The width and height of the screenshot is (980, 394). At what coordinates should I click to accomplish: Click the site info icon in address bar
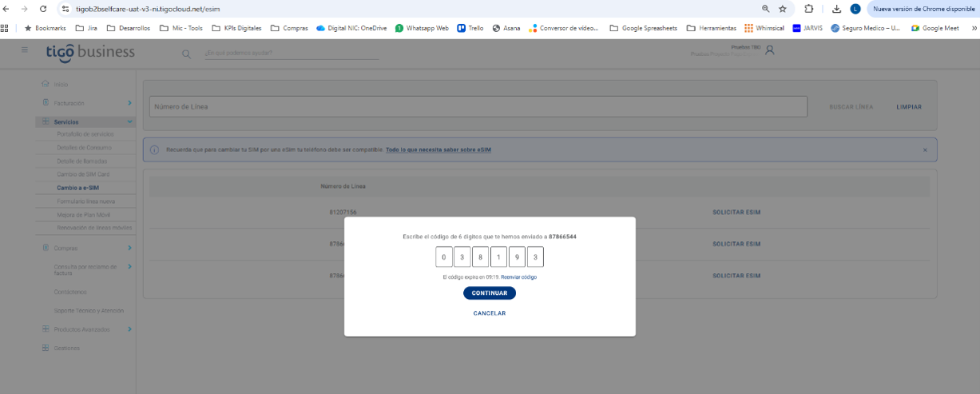65,9
